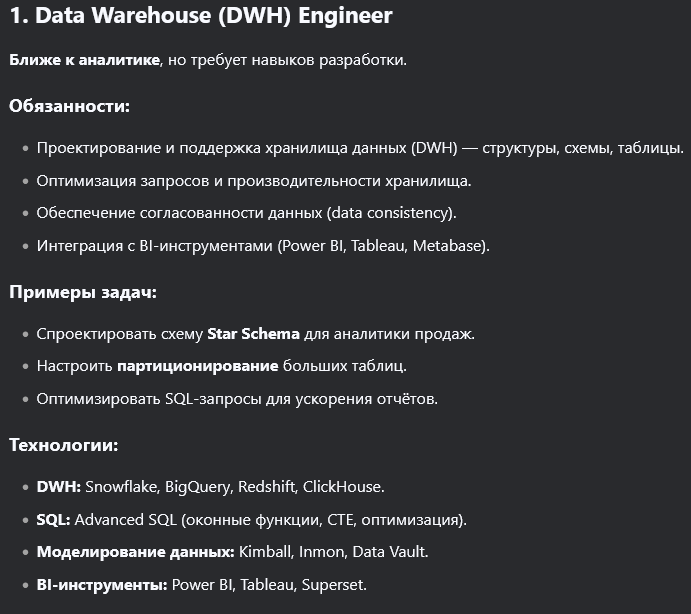Click the "Технологии:" heading

64,445
